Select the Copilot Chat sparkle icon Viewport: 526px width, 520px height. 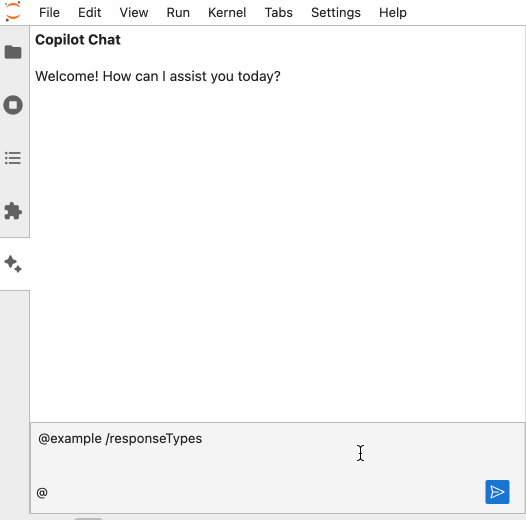tap(13, 264)
